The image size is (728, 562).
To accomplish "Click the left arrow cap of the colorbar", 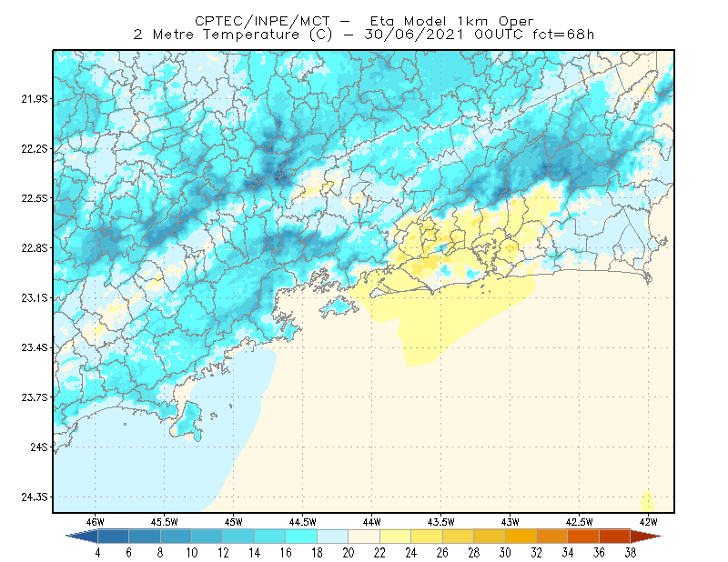I will [x=82, y=537].
